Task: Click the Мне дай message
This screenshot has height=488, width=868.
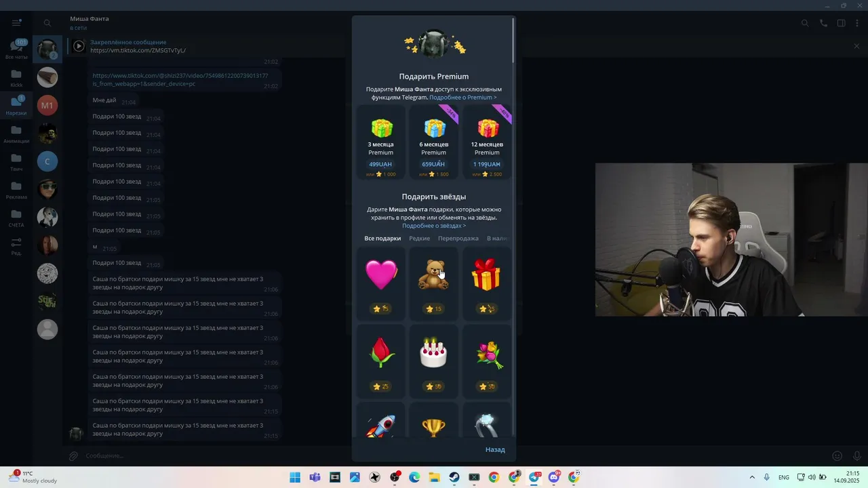Action: 104,100
